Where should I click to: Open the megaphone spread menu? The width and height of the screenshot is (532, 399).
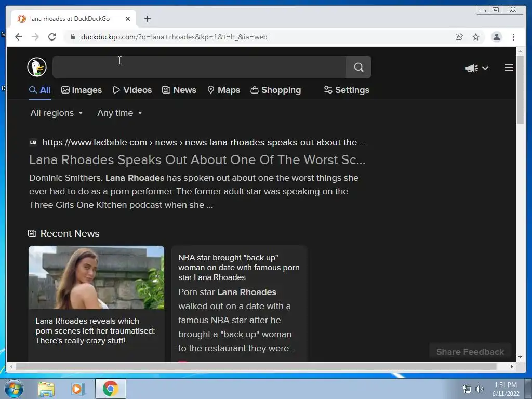click(x=476, y=68)
